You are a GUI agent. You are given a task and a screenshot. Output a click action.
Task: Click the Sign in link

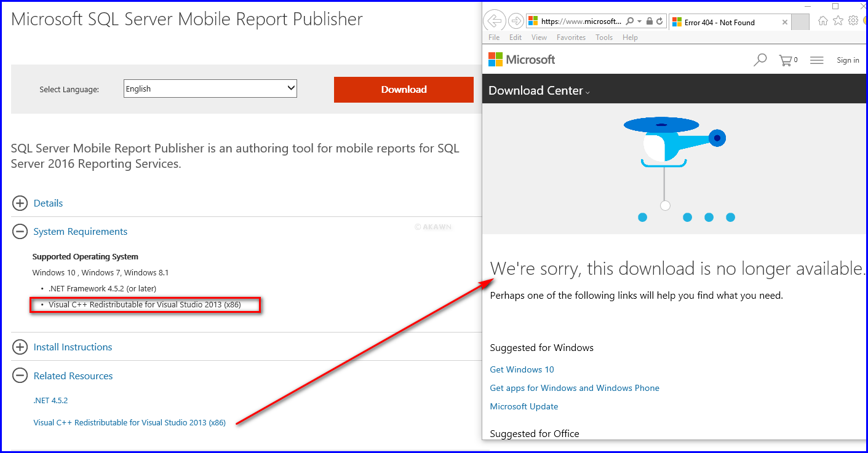tap(848, 60)
